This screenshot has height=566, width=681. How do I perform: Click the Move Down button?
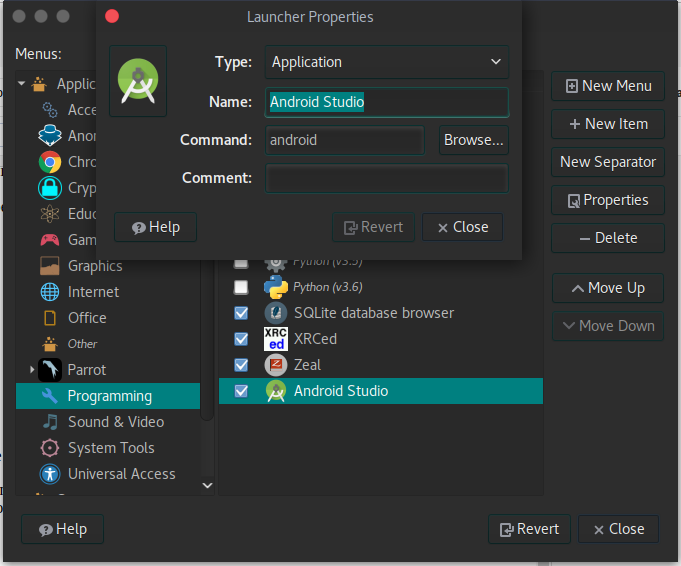tap(608, 326)
